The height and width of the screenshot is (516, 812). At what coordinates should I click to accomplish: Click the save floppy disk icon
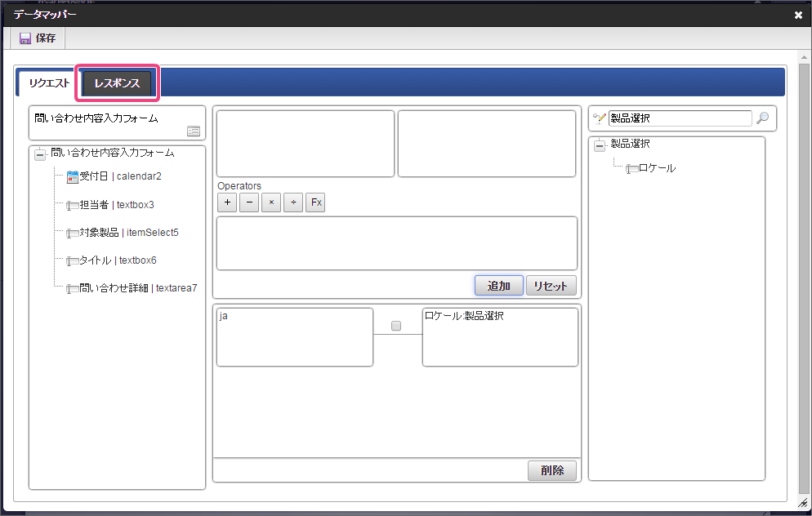25,38
